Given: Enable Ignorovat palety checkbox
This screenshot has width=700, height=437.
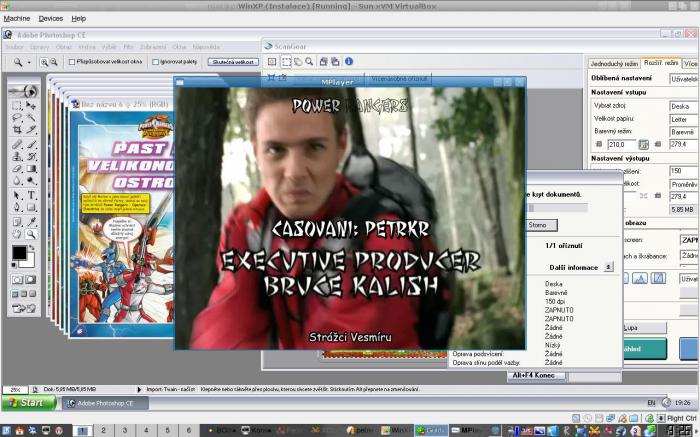Looking at the screenshot, I should (x=155, y=62).
